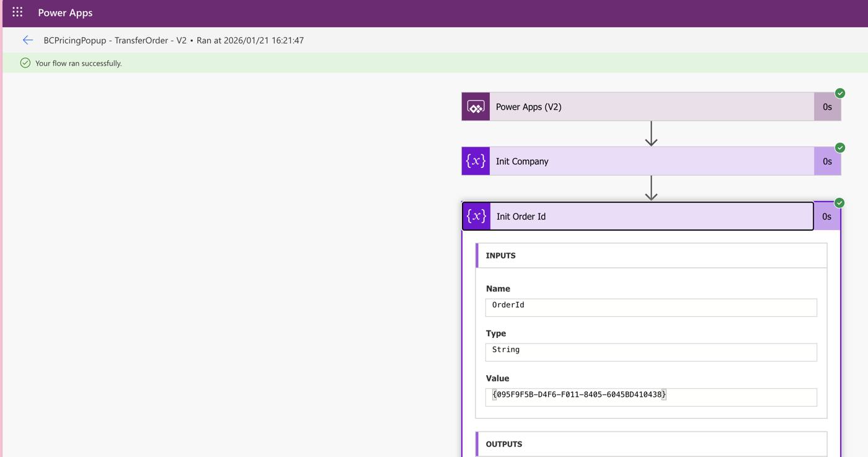Image resolution: width=868 pixels, height=457 pixels.
Task: Click the success checkmark in the notification bar
Action: pyautogui.click(x=25, y=63)
